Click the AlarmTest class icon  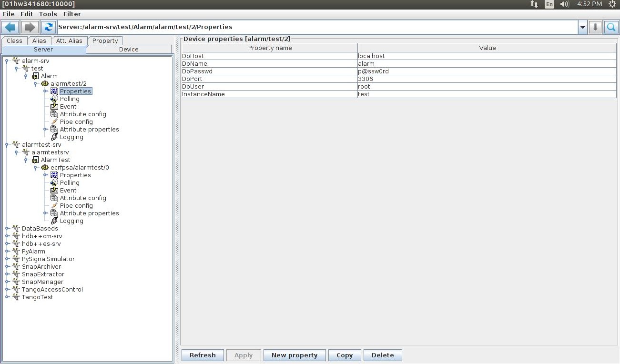(x=35, y=160)
